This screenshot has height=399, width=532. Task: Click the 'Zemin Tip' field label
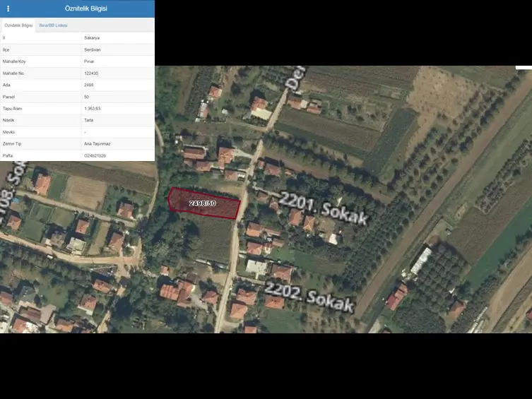pos(12,144)
